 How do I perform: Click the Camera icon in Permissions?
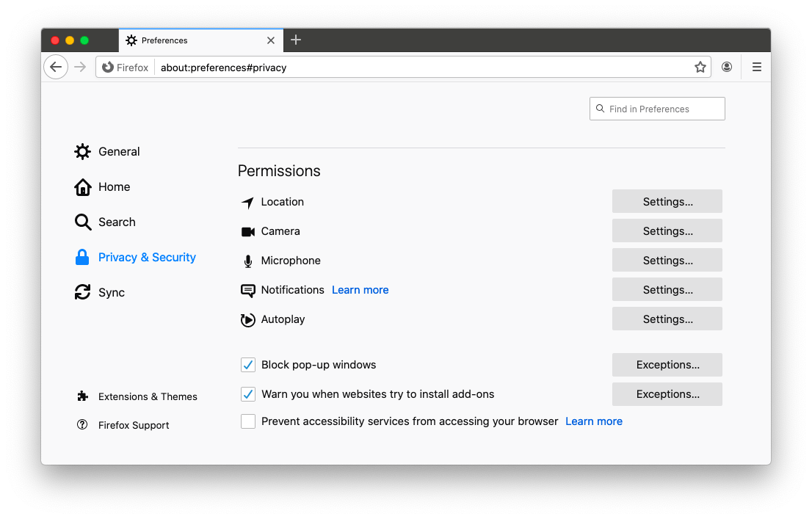(247, 231)
